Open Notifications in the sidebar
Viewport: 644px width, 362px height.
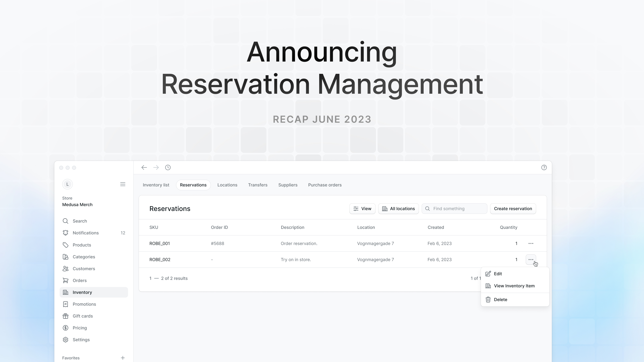click(x=94, y=233)
